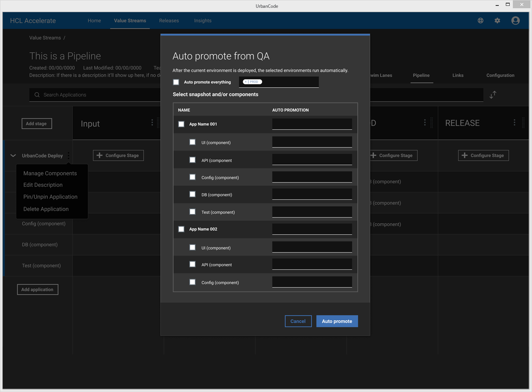Image resolution: width=532 pixels, height=392 pixels.
Task: Click UrbanCode Deploy three-dot menu icon
Action: coord(68,156)
